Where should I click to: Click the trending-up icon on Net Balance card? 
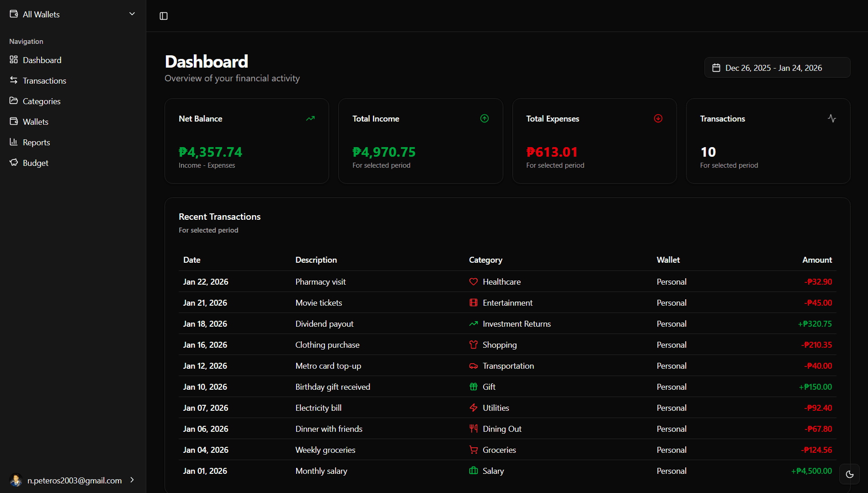coord(310,118)
